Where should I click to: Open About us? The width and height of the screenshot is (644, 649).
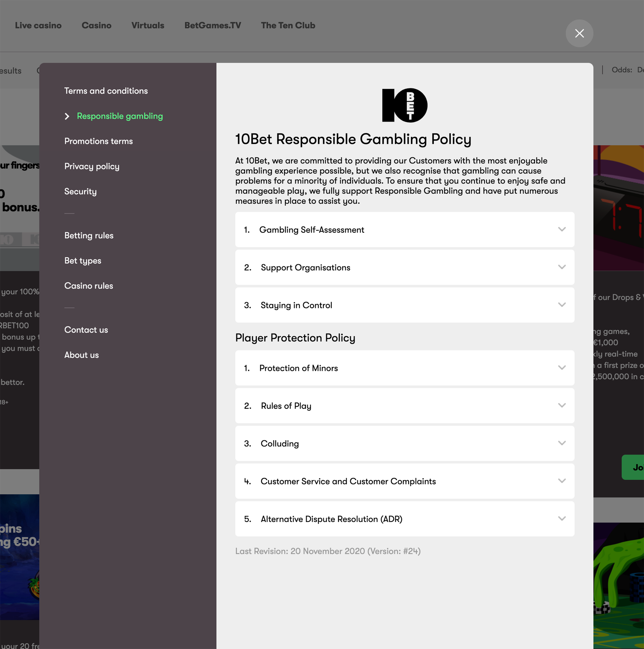82,355
